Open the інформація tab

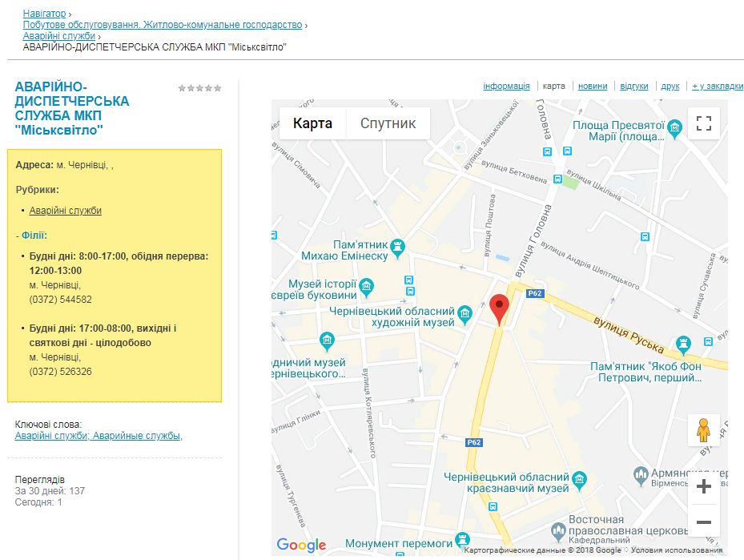pos(506,86)
